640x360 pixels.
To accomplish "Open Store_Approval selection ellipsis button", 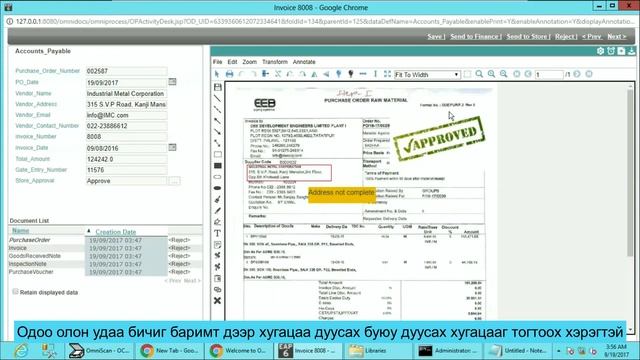I will click(x=174, y=181).
